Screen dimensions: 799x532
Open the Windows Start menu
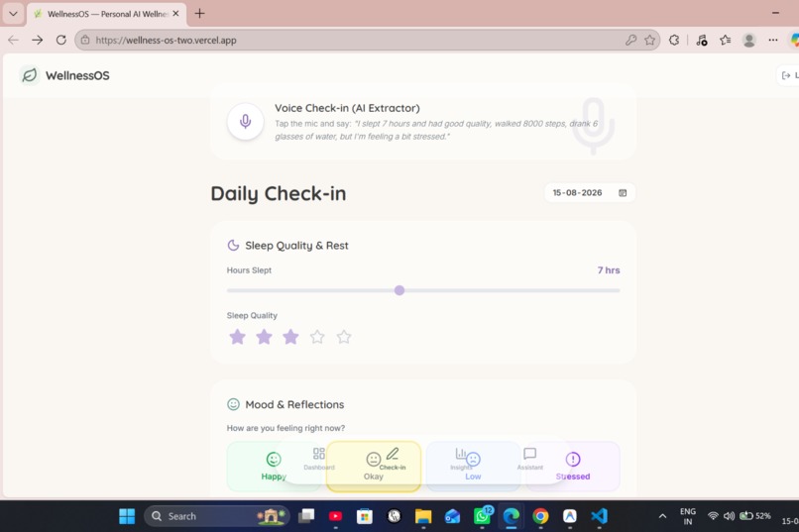pos(127,516)
